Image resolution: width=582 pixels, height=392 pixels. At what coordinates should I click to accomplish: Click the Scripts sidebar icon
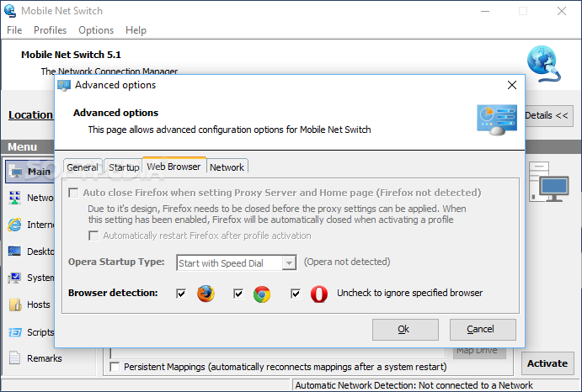pos(15,332)
